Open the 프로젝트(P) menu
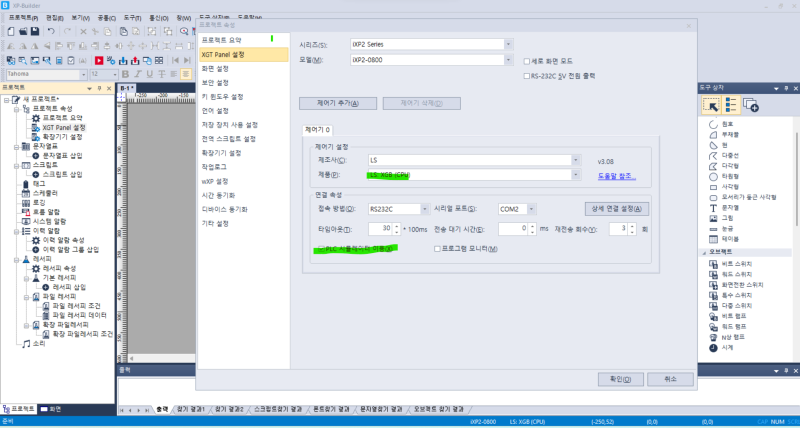 pyautogui.click(x=23, y=18)
